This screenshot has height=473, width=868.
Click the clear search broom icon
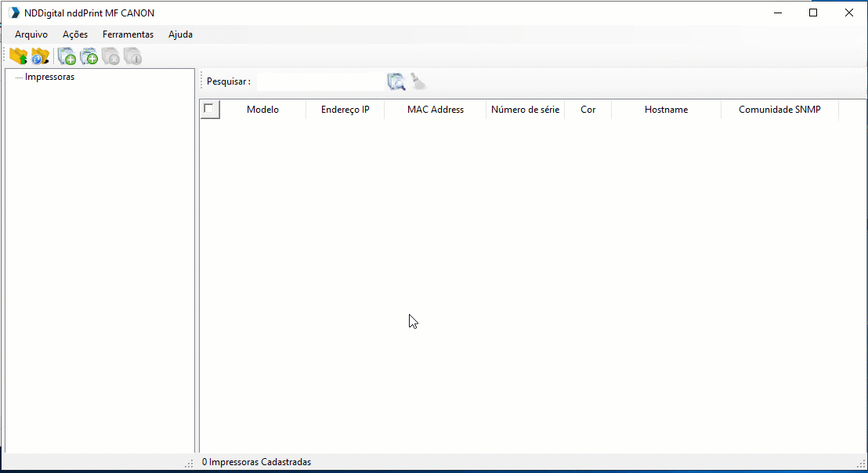coord(418,81)
